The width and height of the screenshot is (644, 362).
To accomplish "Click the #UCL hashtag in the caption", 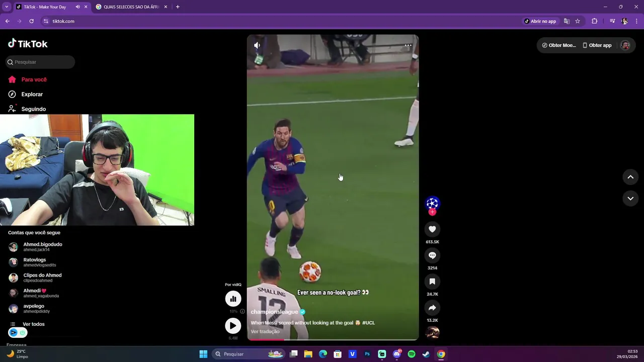I will pyautogui.click(x=368, y=323).
